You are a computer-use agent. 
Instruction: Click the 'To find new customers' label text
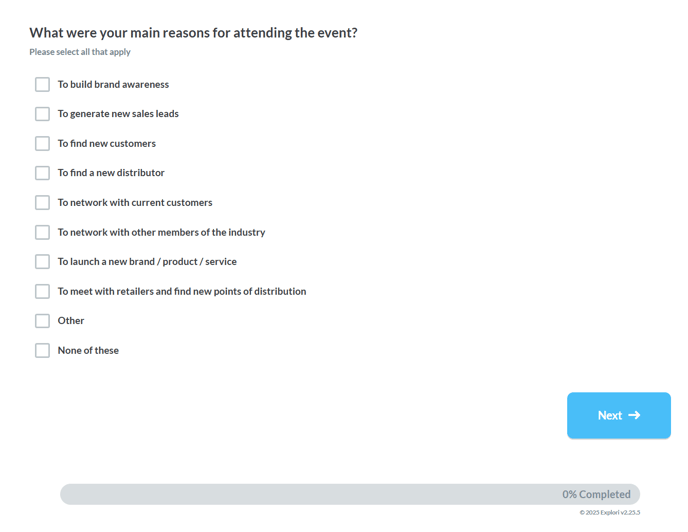(107, 144)
